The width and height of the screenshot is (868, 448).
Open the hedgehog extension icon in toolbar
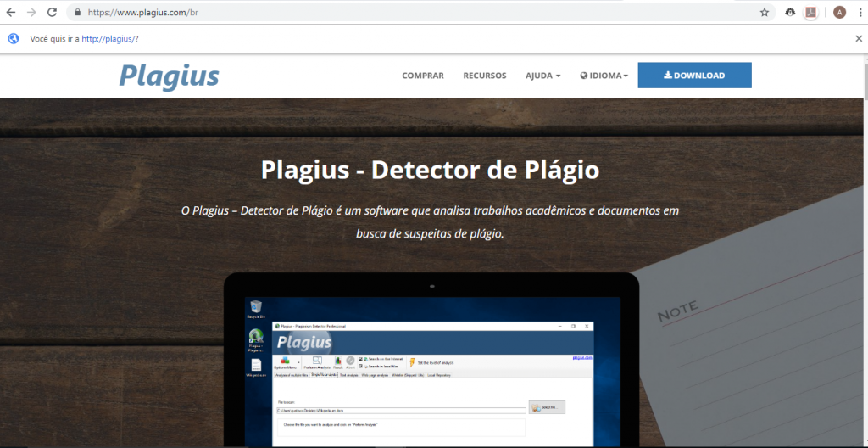click(x=791, y=12)
